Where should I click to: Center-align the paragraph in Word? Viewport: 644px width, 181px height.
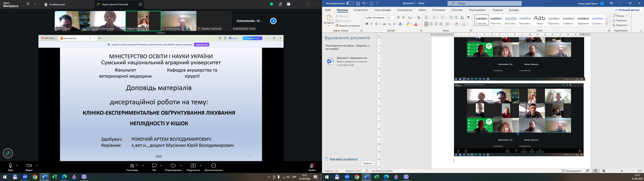click(x=431, y=24)
